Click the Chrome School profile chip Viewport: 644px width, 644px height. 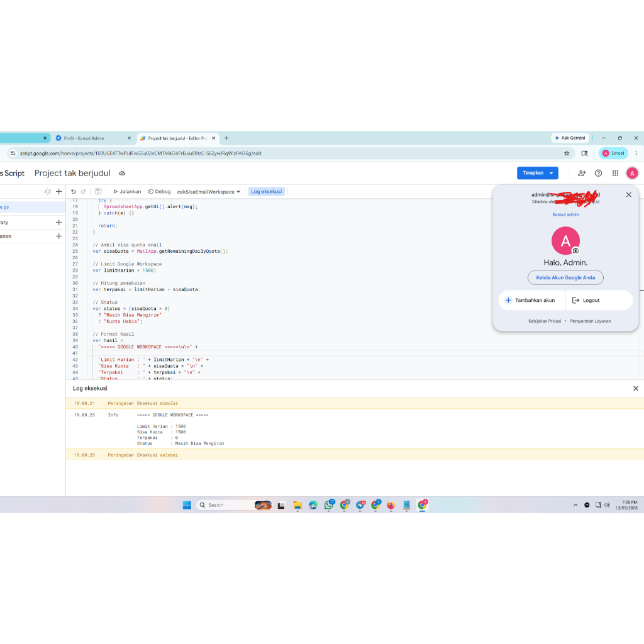pos(613,153)
